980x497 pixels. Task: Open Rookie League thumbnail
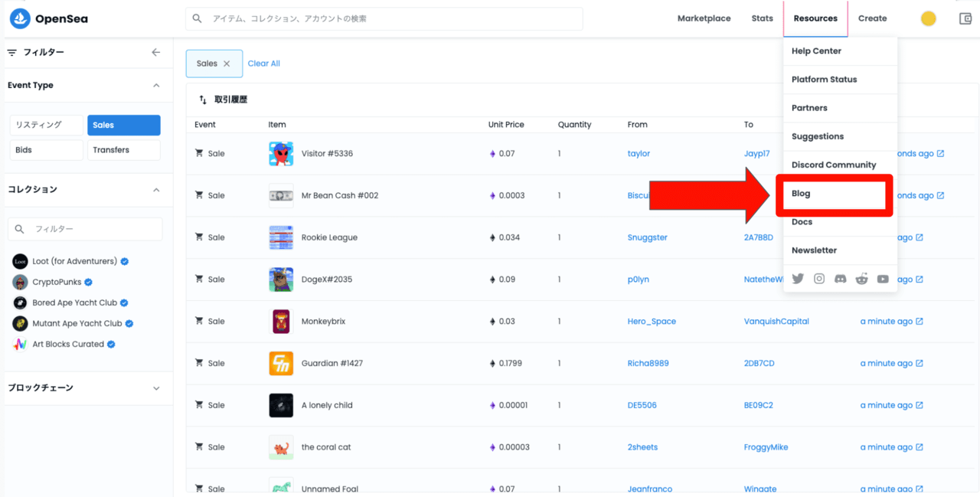coord(281,237)
